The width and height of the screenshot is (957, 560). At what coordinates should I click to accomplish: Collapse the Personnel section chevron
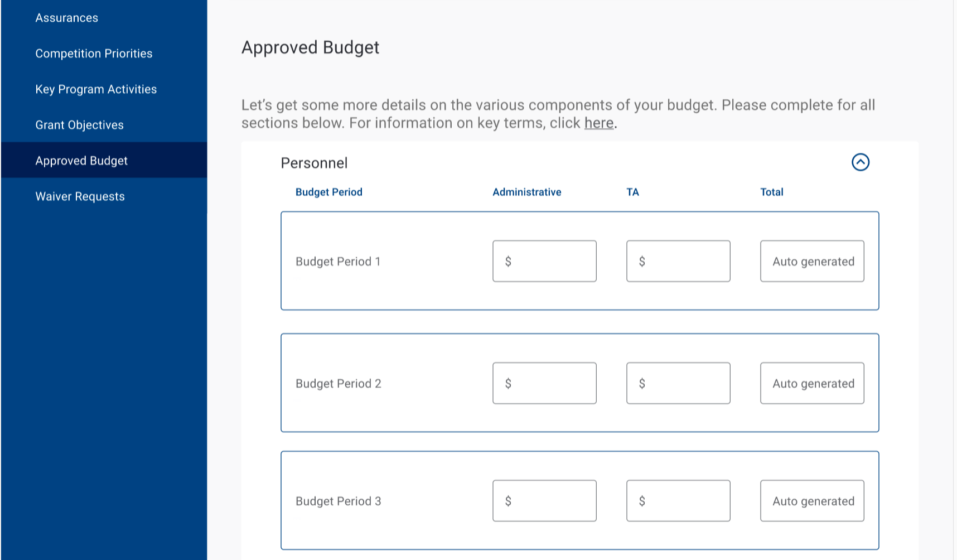(x=860, y=162)
